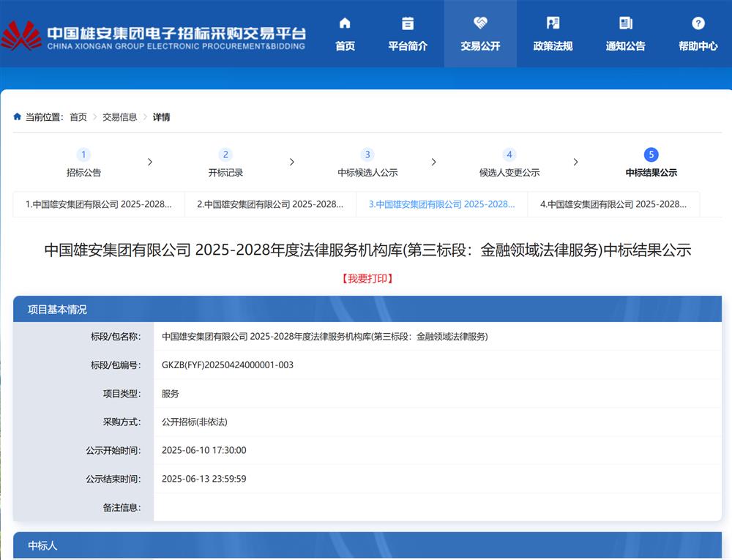Go to the 中标候选人公示 step
The width and height of the screenshot is (732, 560).
[x=367, y=173]
